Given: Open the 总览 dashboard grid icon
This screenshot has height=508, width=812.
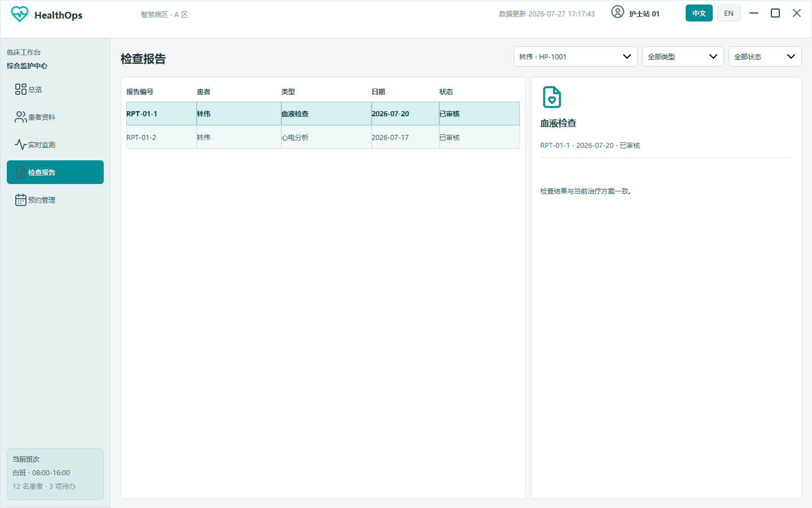Looking at the screenshot, I should pos(21,89).
